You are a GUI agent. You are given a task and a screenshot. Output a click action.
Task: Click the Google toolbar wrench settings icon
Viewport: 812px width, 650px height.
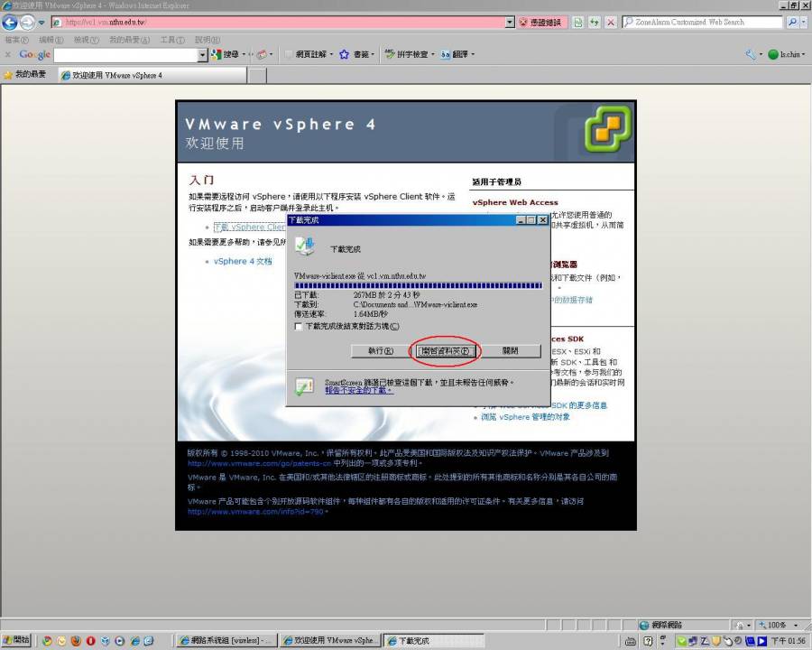coord(750,55)
